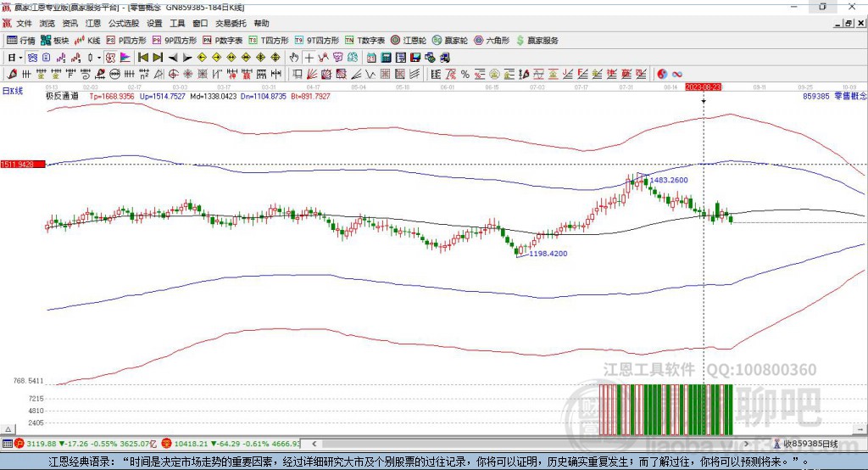Open the 9T四方形 tool
The height and width of the screenshot is (470, 868).
316,41
